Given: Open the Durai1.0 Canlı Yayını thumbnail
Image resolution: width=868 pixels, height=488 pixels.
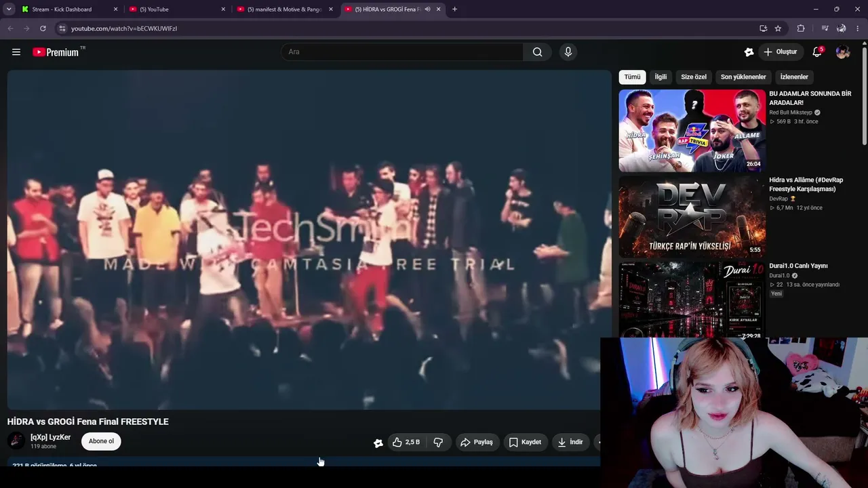Looking at the screenshot, I should [692, 300].
